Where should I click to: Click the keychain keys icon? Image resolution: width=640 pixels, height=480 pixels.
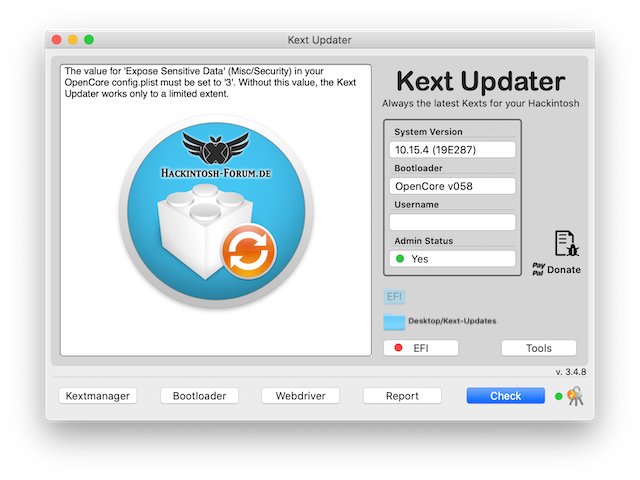[576, 396]
